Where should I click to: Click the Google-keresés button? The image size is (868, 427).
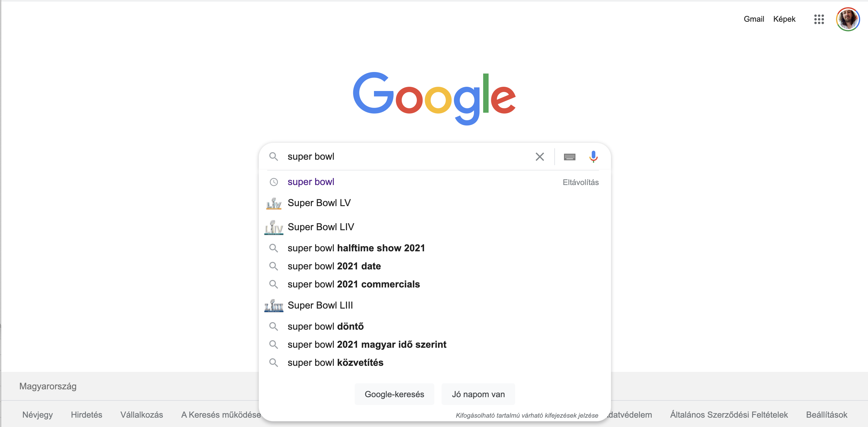coord(394,394)
